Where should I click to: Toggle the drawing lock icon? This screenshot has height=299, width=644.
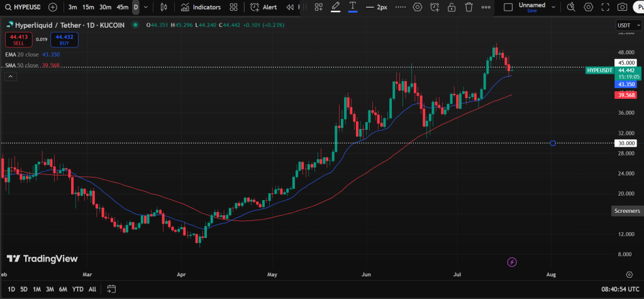tap(452, 7)
